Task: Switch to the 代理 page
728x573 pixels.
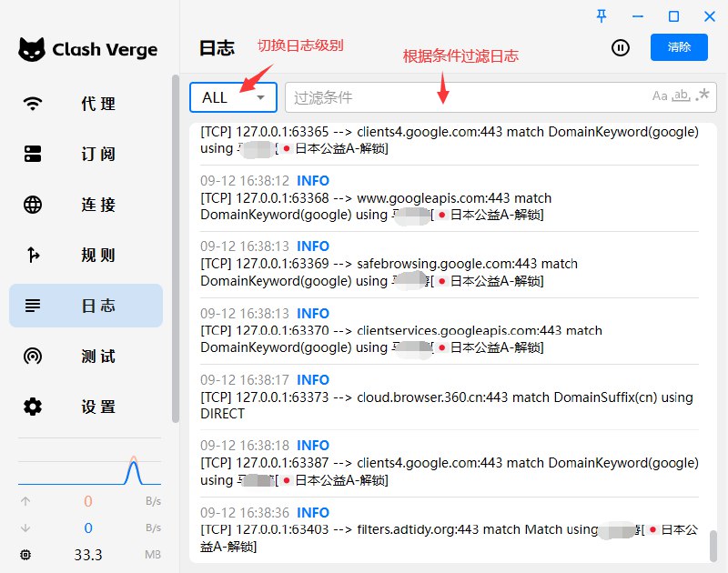Action: tap(86, 104)
